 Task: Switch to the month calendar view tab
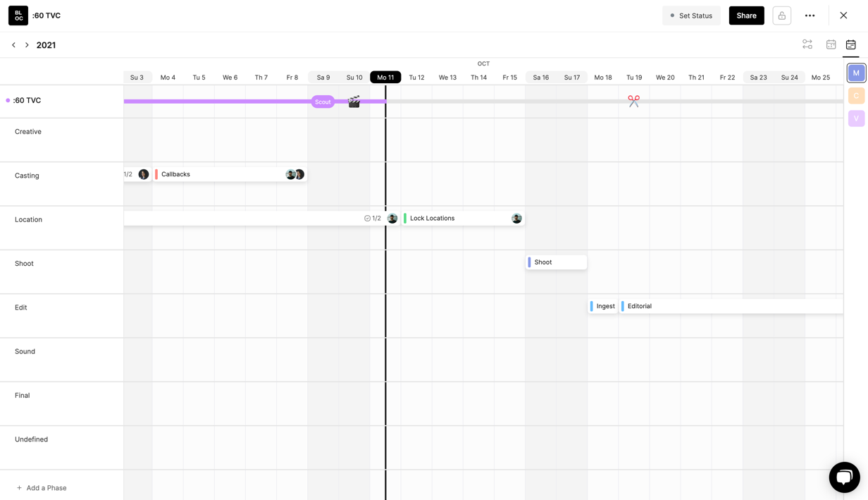coord(831,44)
